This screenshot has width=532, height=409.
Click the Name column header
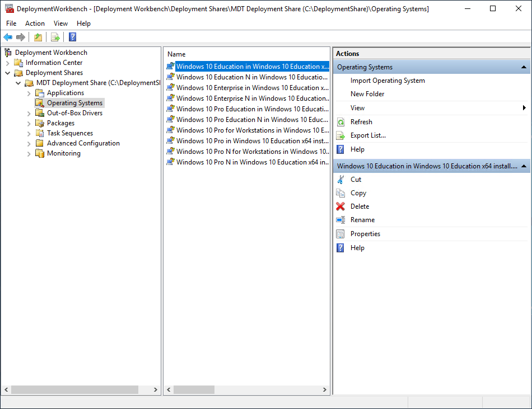pos(176,54)
